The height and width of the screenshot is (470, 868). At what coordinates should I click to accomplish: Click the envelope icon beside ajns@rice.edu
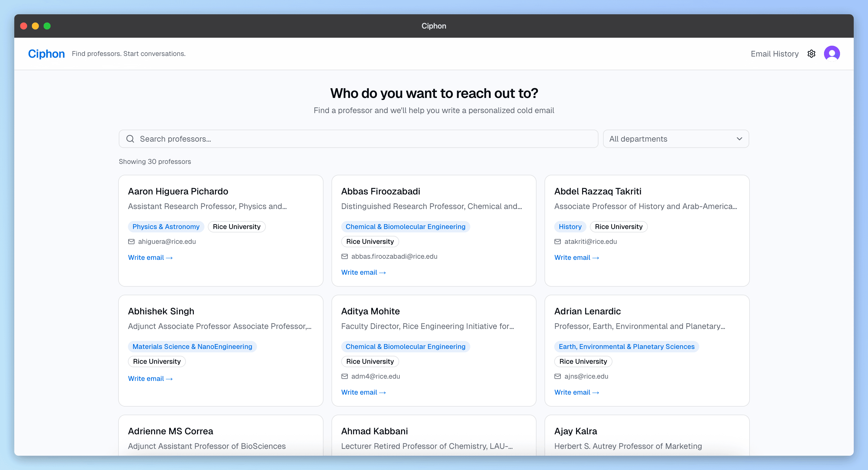pos(558,376)
